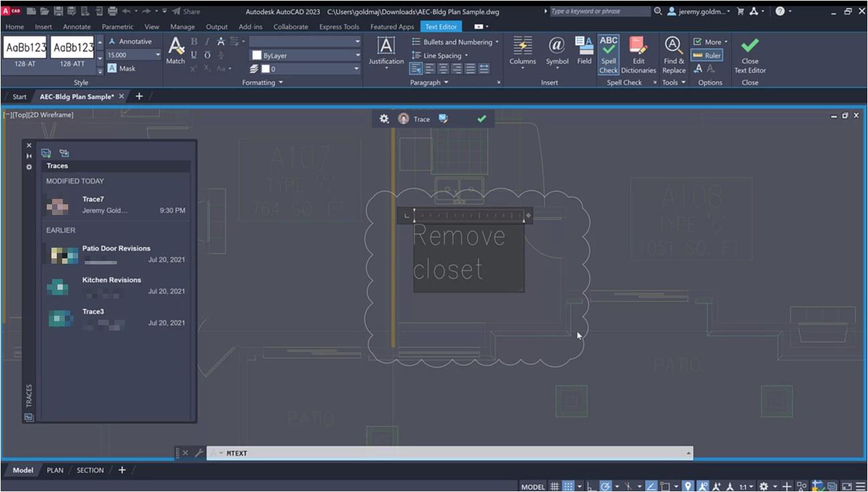This screenshot has height=492, width=868.
Task: Toggle MODEL space button in status bar
Action: (533, 487)
